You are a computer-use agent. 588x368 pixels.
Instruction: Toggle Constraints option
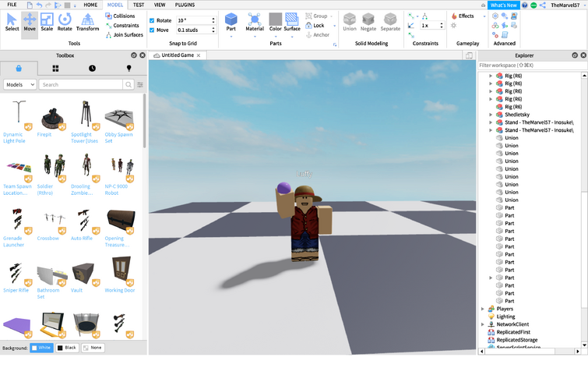tap(122, 26)
